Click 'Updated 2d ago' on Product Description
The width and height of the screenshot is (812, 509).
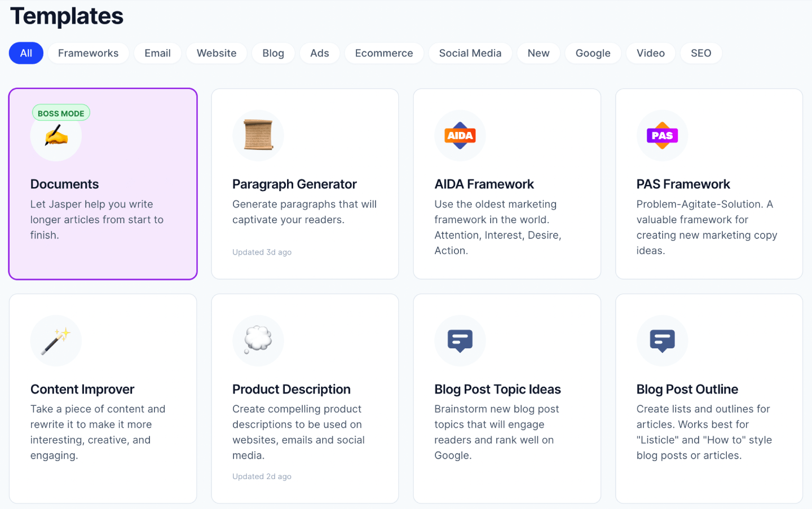tap(262, 476)
